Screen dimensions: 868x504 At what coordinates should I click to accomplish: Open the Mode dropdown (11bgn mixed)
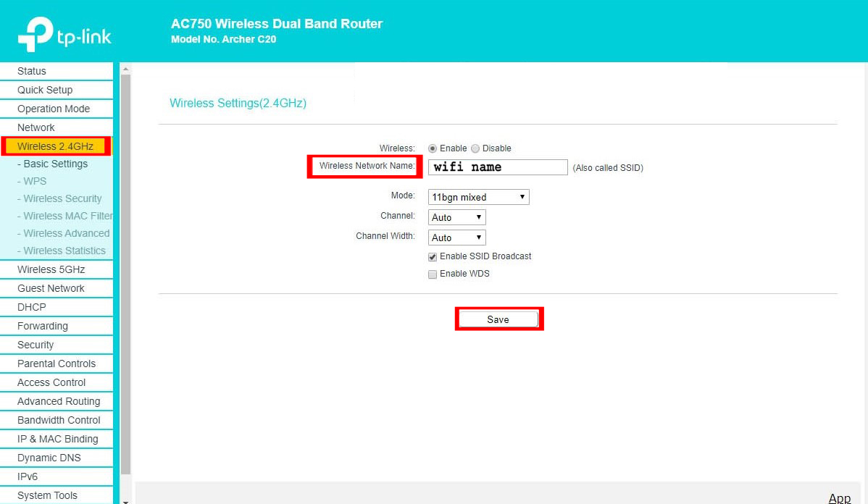click(x=478, y=197)
